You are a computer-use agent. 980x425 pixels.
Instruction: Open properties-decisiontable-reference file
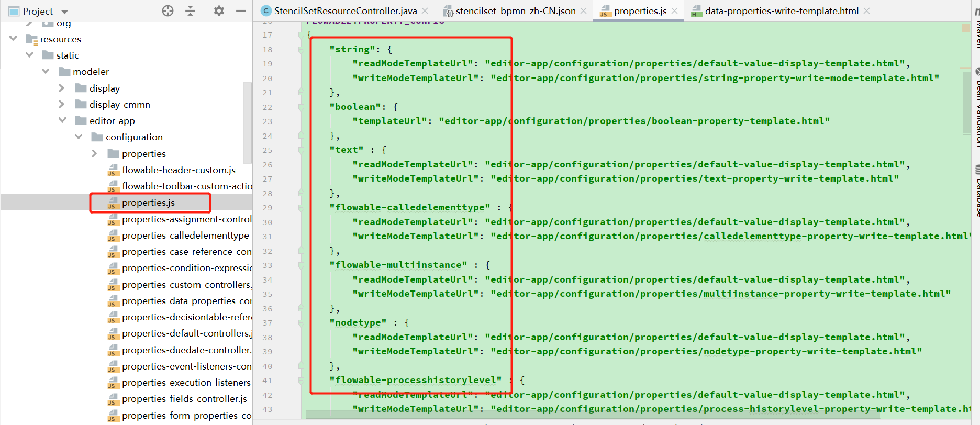click(187, 317)
